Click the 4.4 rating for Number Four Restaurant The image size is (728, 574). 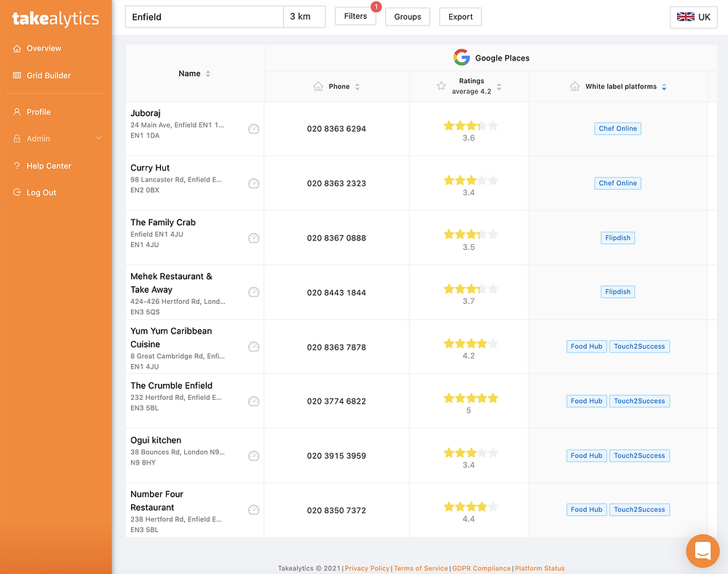(468, 519)
